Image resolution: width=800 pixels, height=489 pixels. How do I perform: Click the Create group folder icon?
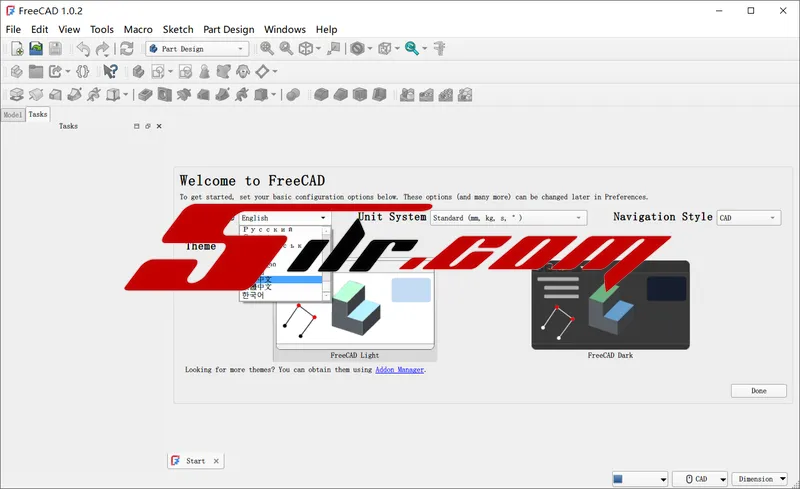[36, 71]
